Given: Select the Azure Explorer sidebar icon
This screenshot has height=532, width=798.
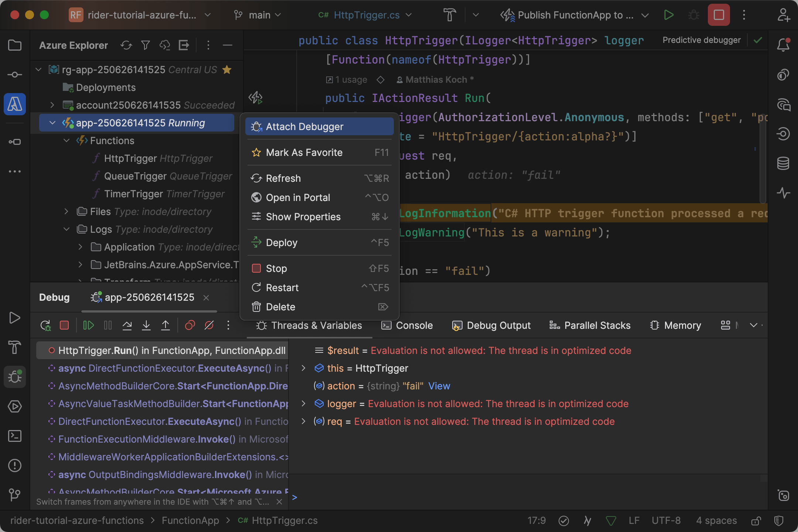Looking at the screenshot, I should [15, 105].
